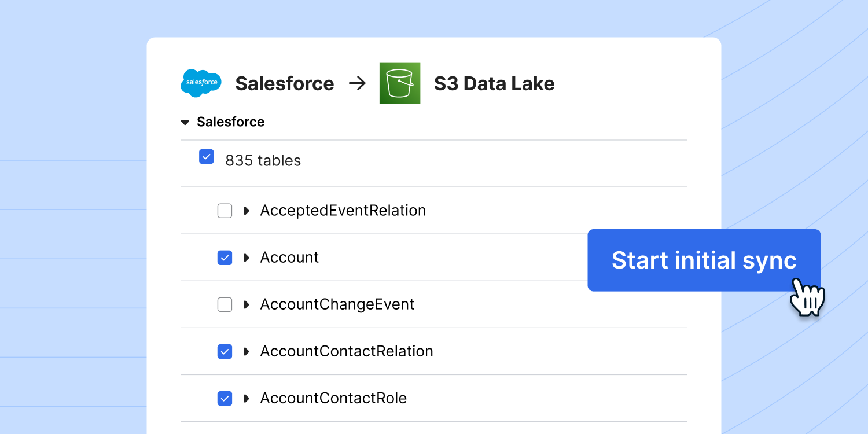868x434 pixels.
Task: Click the Salesforce heading text
Action: pos(284,83)
